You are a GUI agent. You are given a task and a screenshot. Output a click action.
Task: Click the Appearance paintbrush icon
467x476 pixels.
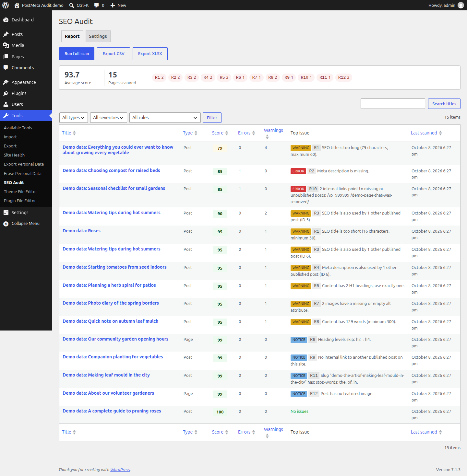click(6, 82)
